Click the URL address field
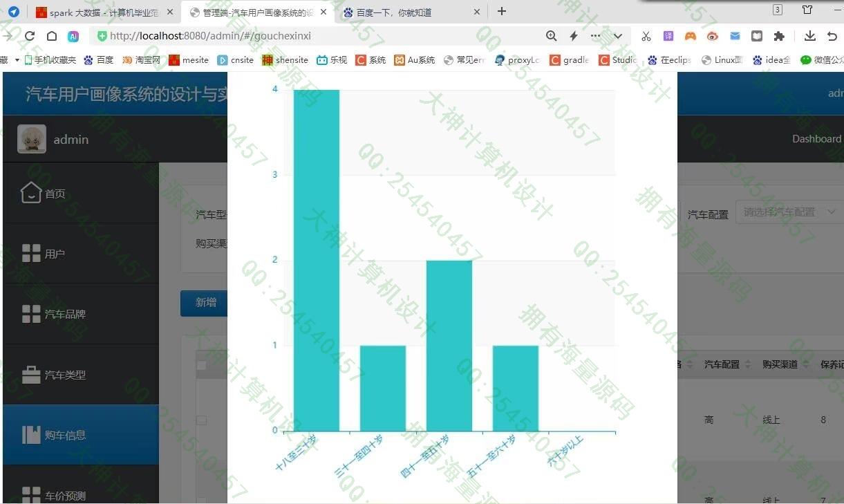Screen dimensions: 844x504 click(318, 36)
